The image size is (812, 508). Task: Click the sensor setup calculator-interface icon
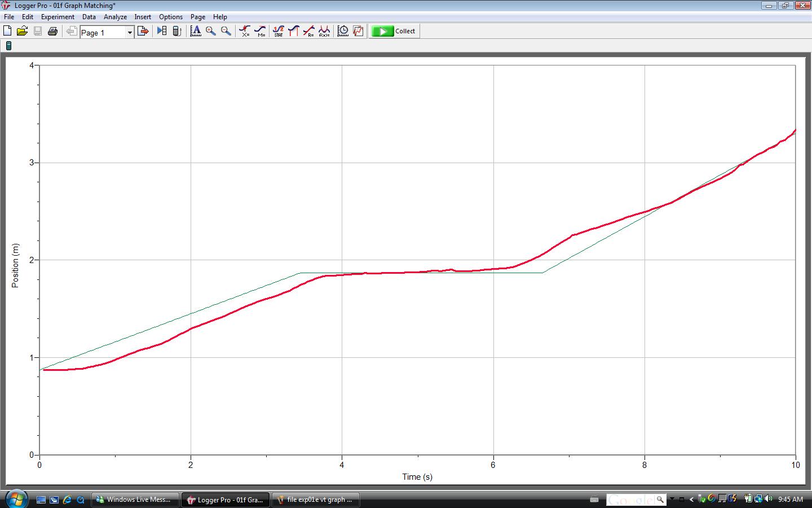click(x=177, y=31)
